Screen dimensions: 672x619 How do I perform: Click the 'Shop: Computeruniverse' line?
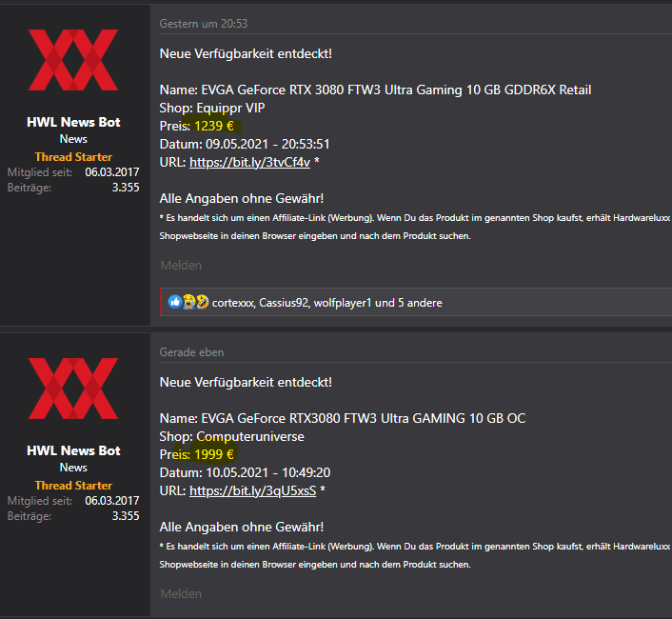(232, 436)
